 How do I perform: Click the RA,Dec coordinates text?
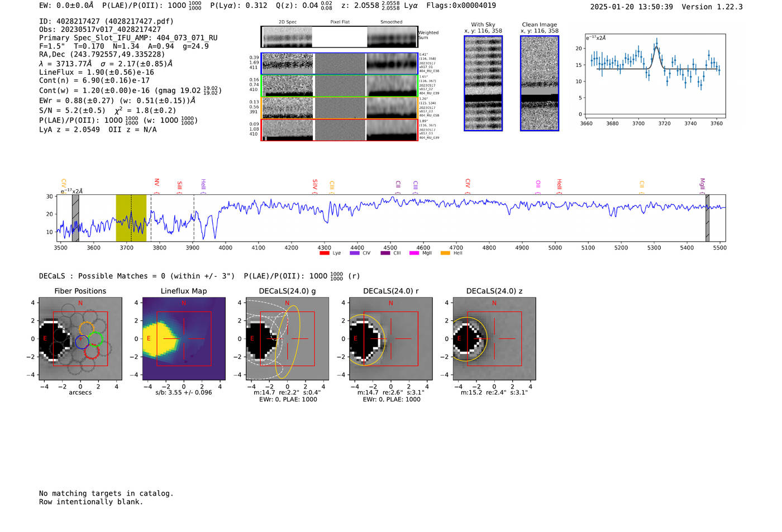point(102,54)
